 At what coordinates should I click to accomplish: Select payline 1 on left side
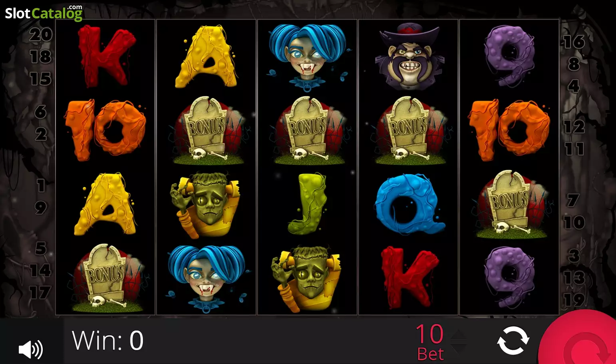[x=41, y=185]
